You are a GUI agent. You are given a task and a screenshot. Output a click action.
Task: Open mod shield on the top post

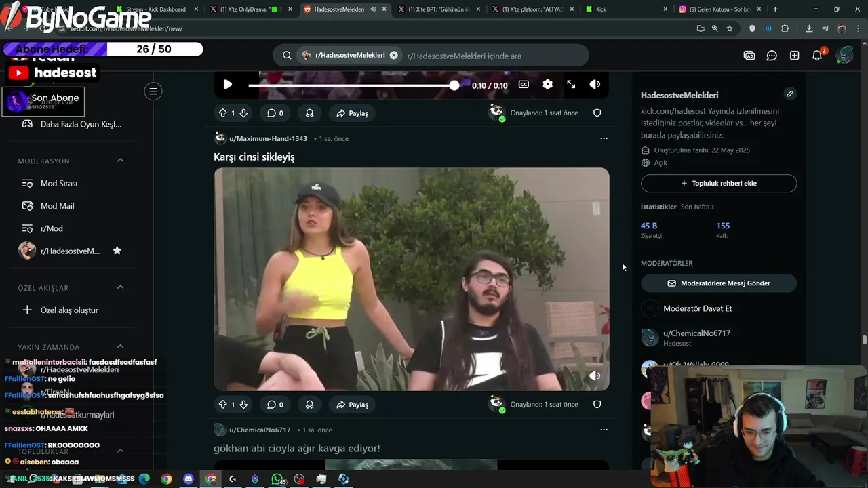point(597,113)
